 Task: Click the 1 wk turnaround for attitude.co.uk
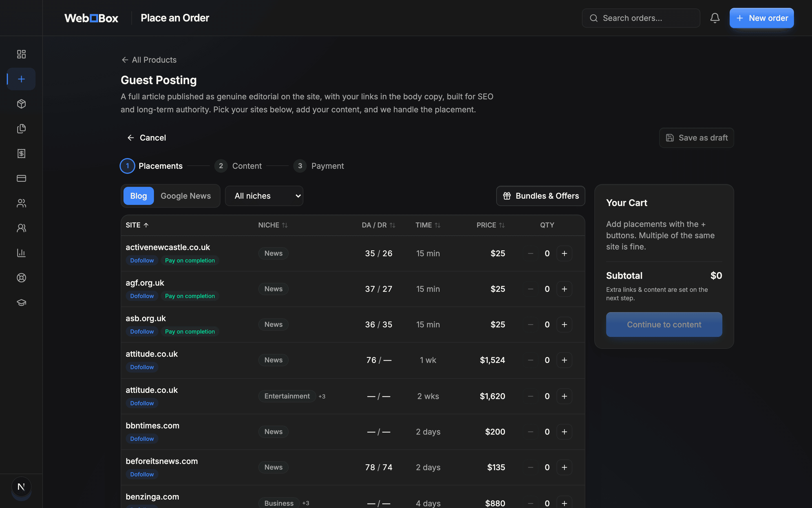click(x=428, y=360)
